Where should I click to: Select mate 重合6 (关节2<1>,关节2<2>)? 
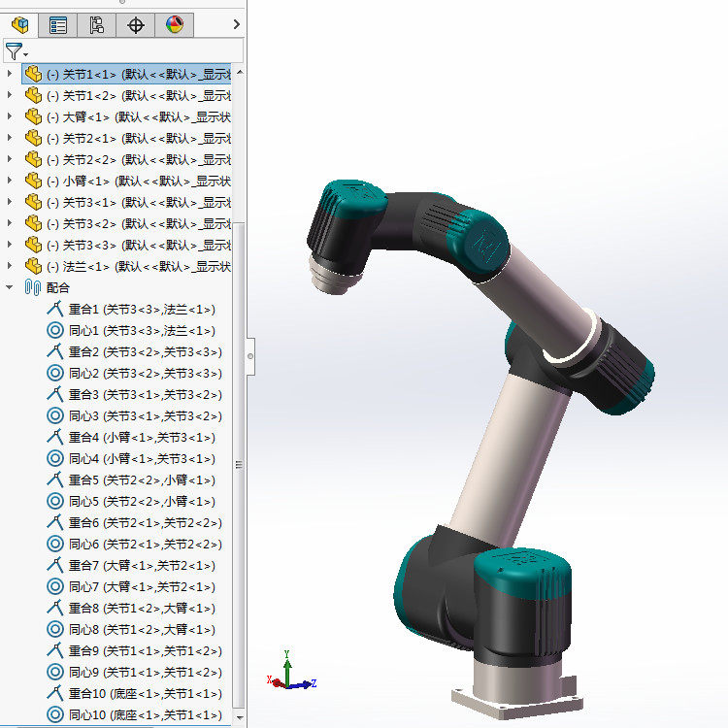135,523
